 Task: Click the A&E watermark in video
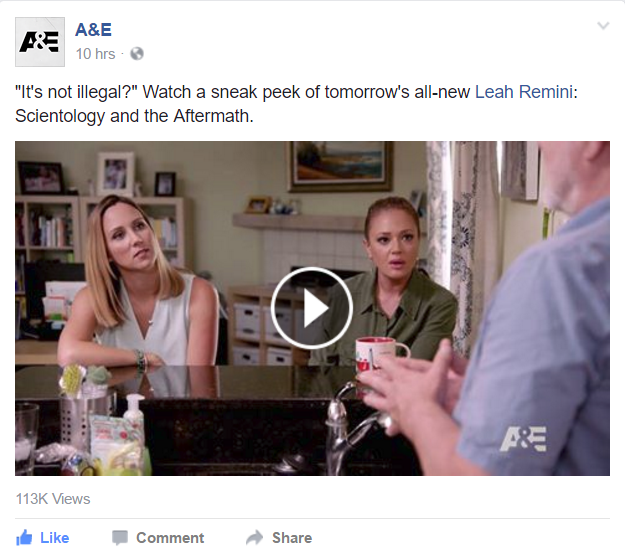tap(523, 439)
